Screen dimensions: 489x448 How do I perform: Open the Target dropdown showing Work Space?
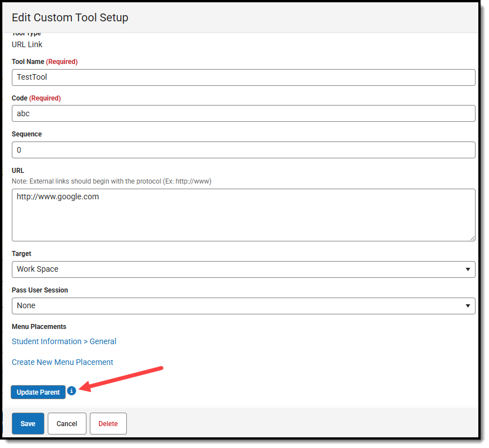tap(244, 269)
